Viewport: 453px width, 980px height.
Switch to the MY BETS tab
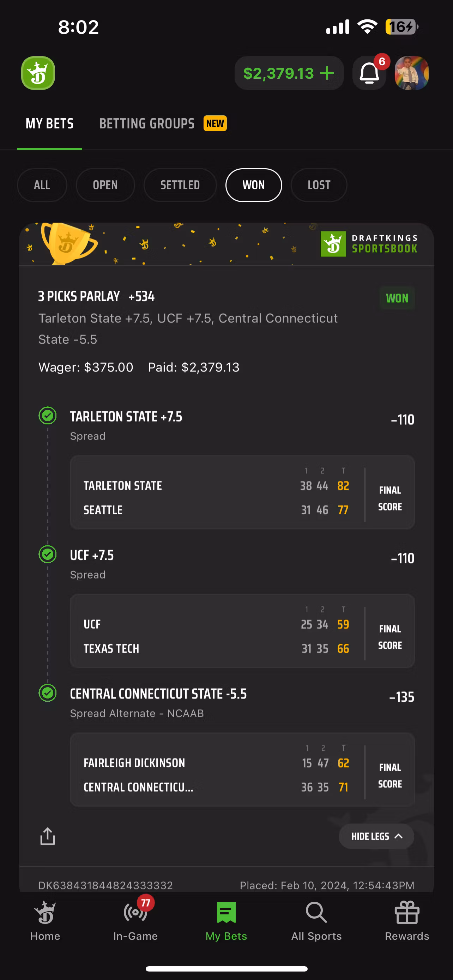[49, 123]
